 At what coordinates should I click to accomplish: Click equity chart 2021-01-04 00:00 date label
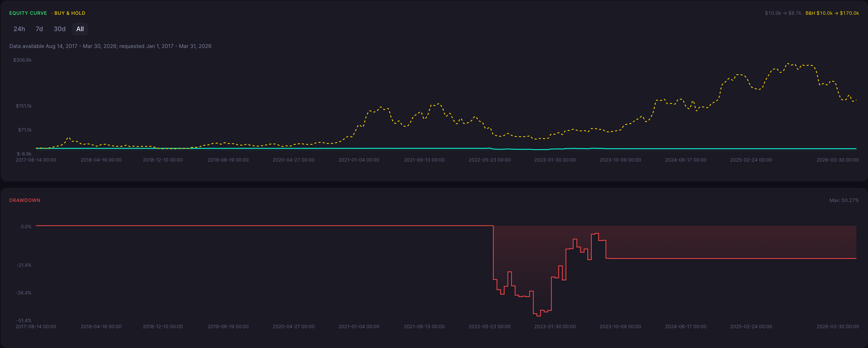click(x=359, y=160)
